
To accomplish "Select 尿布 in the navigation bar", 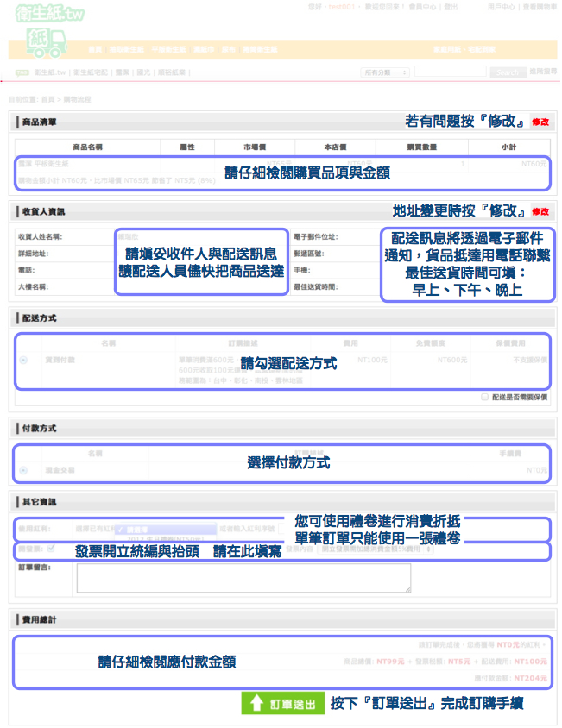I will point(228,49).
